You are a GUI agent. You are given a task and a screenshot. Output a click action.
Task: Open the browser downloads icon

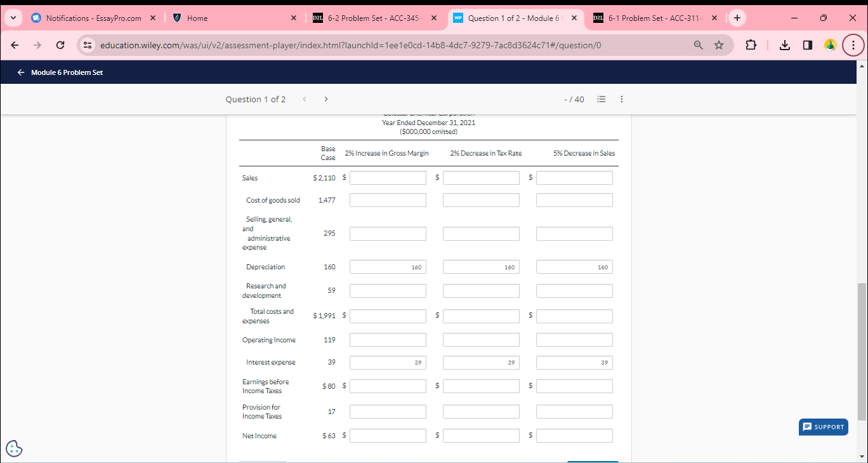[785, 45]
